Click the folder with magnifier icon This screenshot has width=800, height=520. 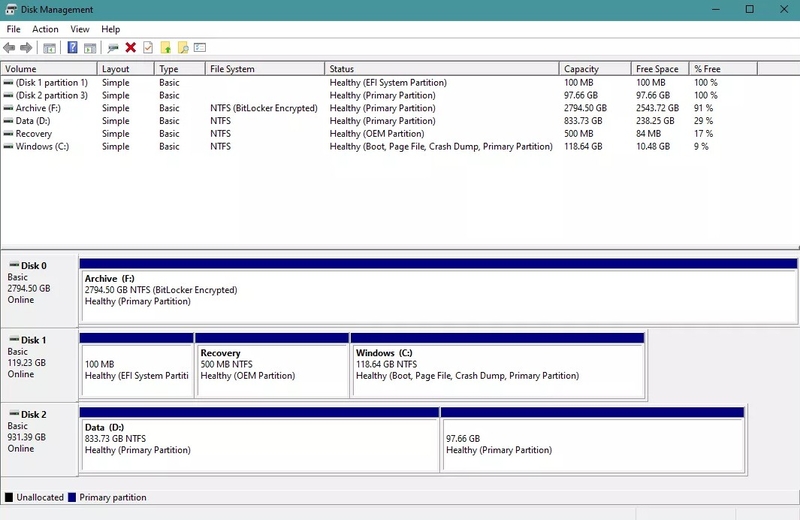[183, 47]
